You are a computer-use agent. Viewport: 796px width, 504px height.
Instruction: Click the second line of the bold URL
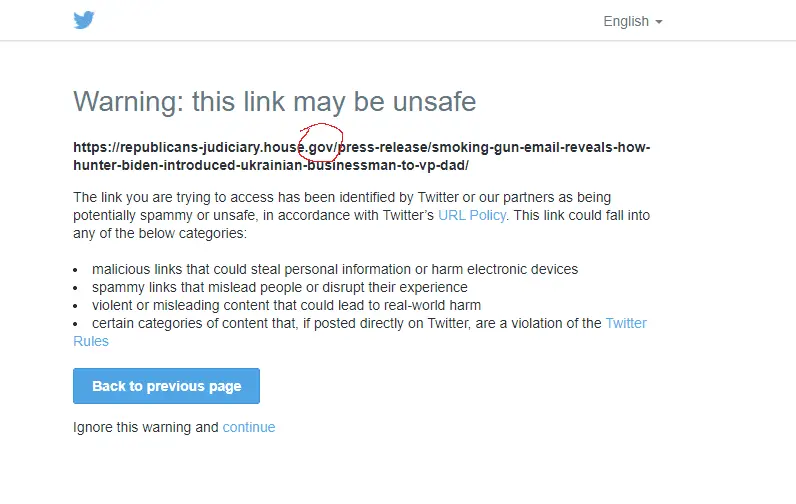(x=270, y=165)
